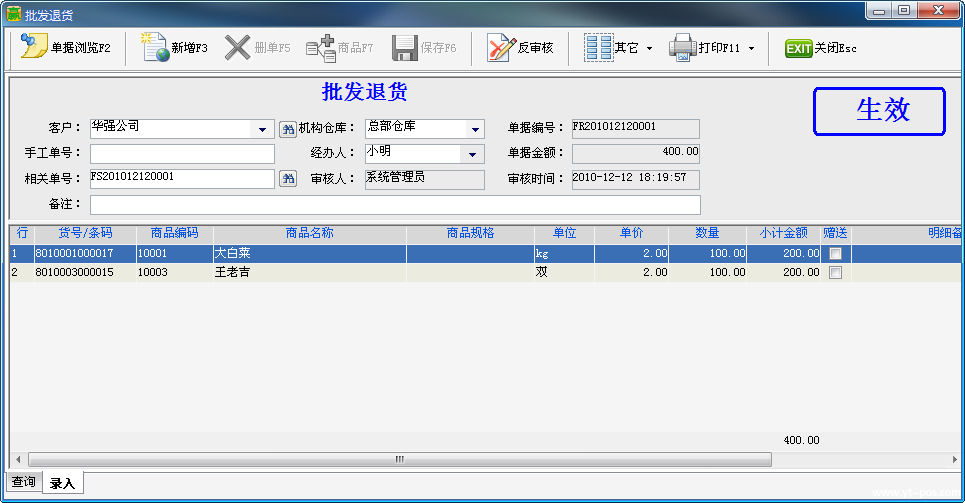Click the 商品F7 add product icon
The image size is (965, 503).
pyautogui.click(x=321, y=47)
